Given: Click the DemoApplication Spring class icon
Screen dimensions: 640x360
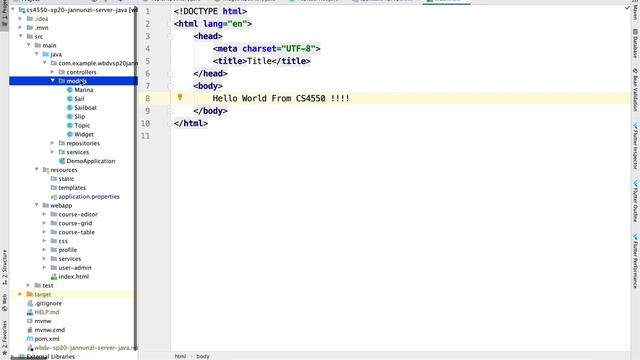Looking at the screenshot, I should click(62, 161).
